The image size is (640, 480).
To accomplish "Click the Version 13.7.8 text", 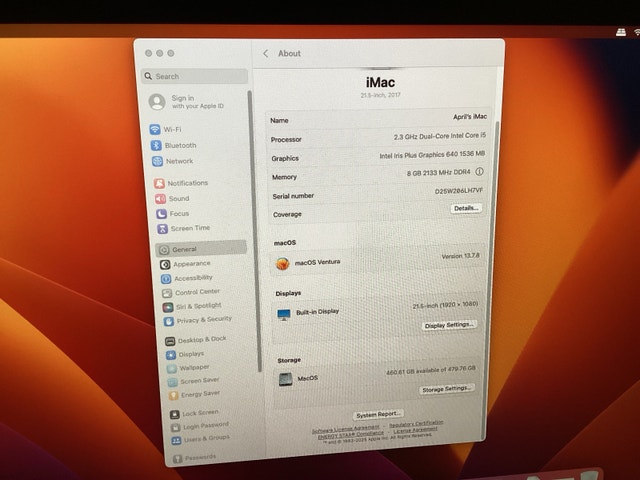I will pyautogui.click(x=460, y=256).
